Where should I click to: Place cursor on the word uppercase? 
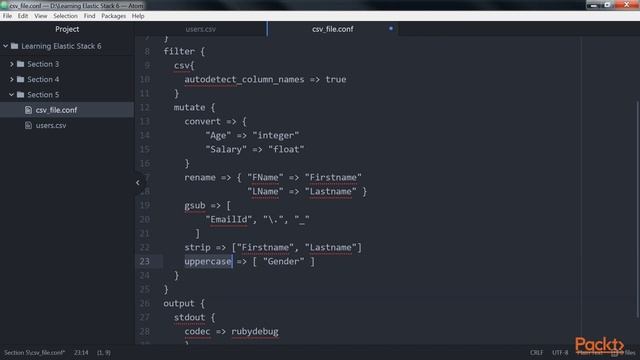(x=208, y=262)
